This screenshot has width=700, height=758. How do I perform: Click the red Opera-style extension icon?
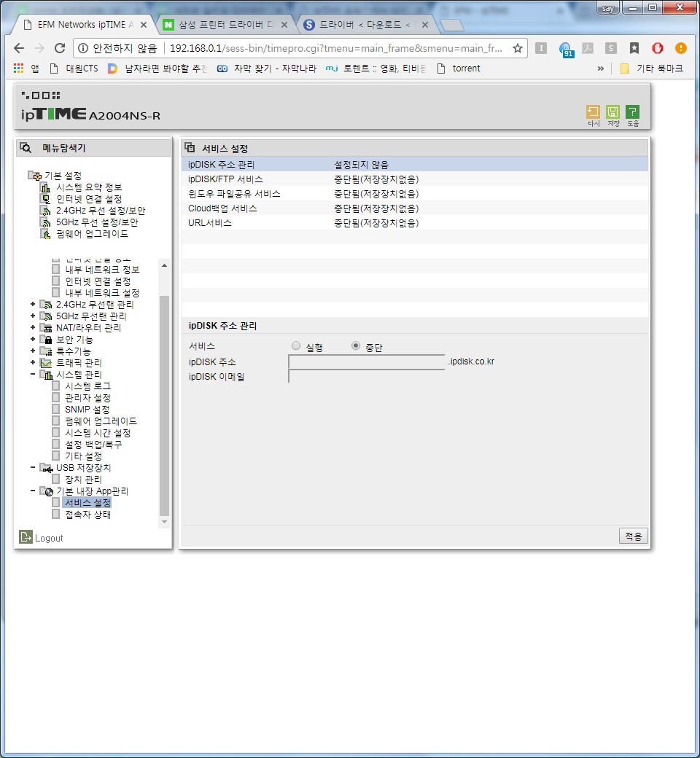tap(658, 48)
